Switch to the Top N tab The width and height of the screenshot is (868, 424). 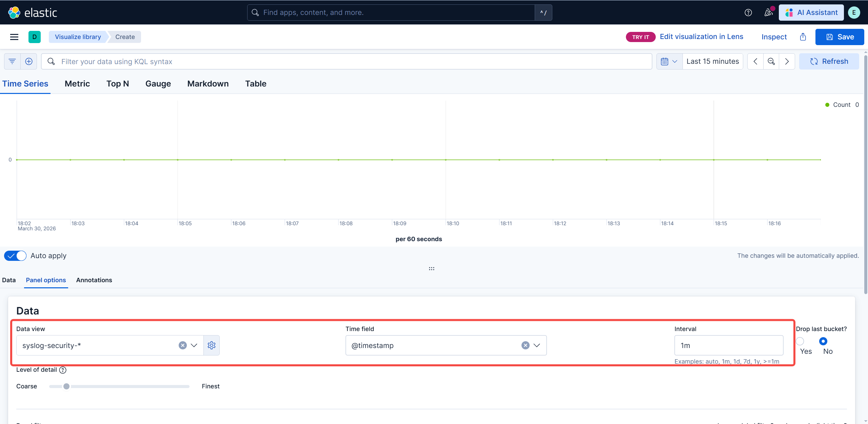click(x=118, y=84)
